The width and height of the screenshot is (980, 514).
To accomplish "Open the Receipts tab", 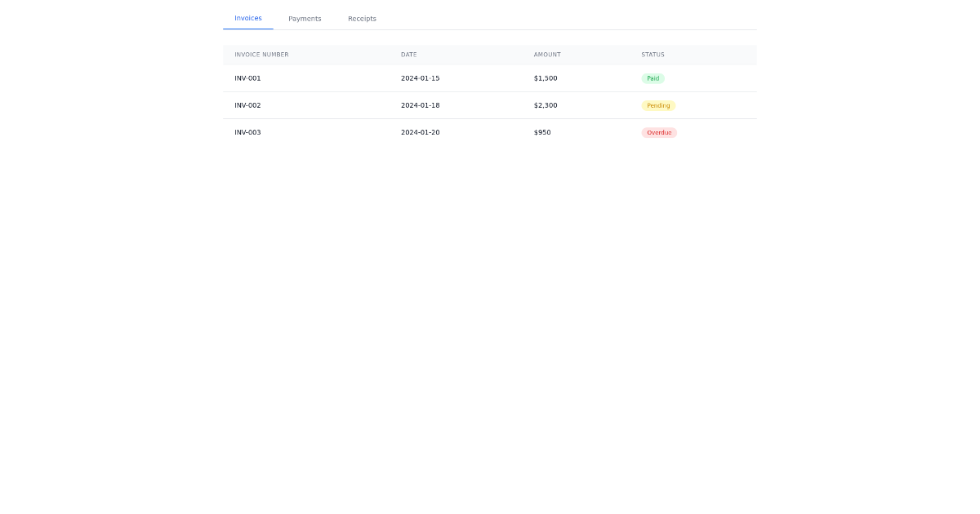I will pyautogui.click(x=362, y=18).
